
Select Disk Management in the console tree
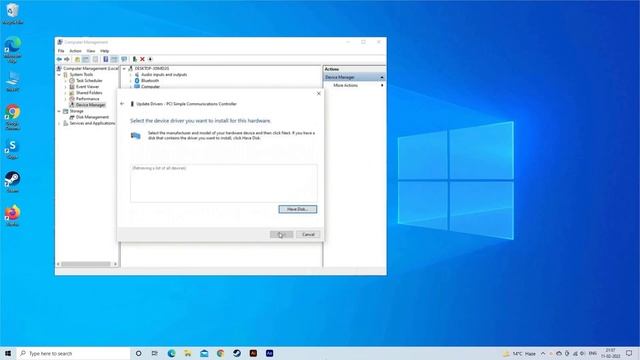coord(89,117)
